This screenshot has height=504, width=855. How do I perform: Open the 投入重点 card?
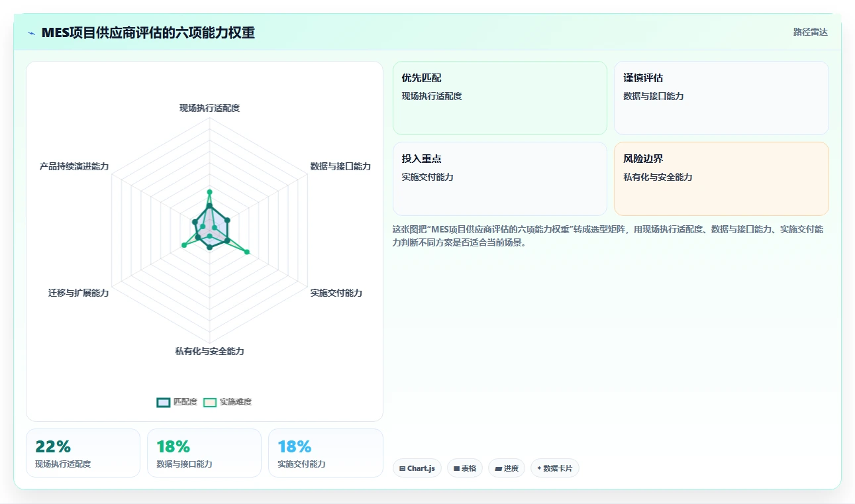pyautogui.click(x=500, y=179)
